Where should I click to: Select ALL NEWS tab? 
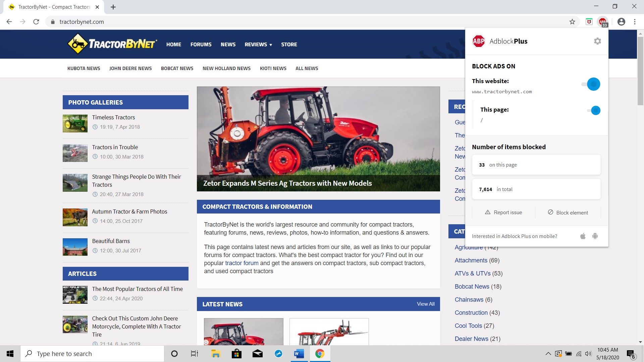coord(307,68)
